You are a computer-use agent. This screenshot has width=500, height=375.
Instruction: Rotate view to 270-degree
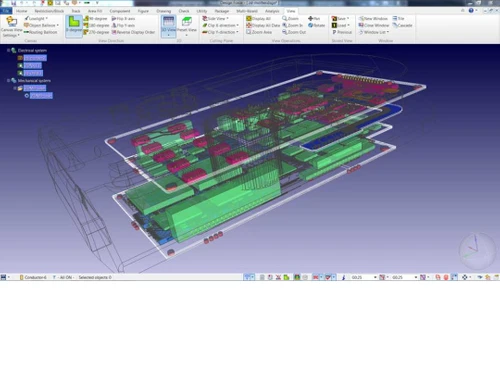click(x=96, y=32)
